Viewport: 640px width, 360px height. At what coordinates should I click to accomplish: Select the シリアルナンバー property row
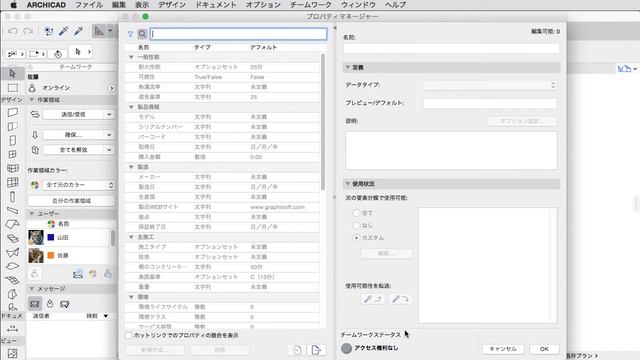pyautogui.click(x=222, y=127)
